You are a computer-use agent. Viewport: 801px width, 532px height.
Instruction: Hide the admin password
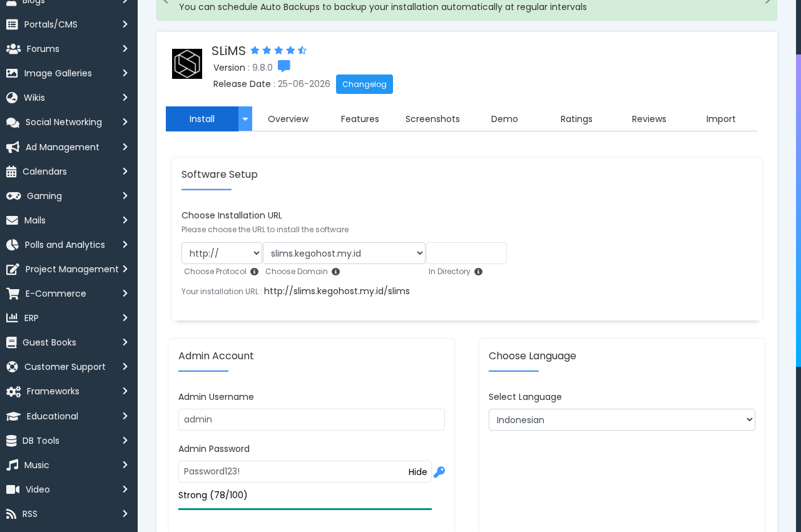pos(418,472)
